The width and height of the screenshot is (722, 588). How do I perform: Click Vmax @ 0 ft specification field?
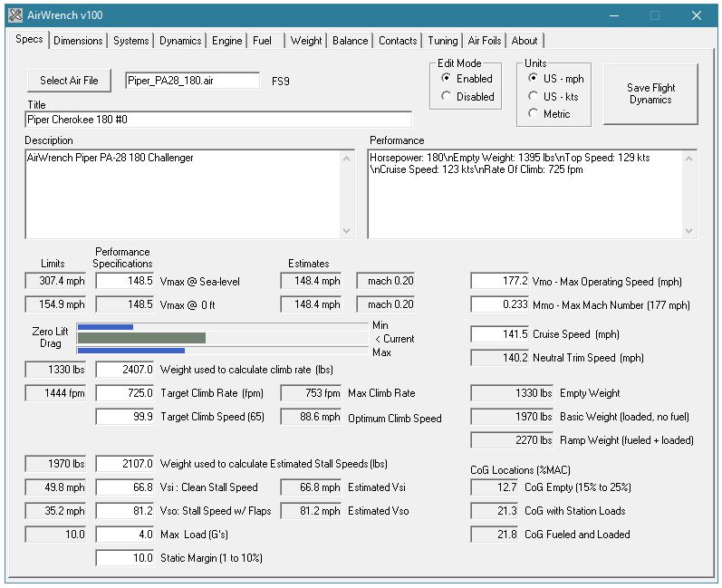[125, 304]
